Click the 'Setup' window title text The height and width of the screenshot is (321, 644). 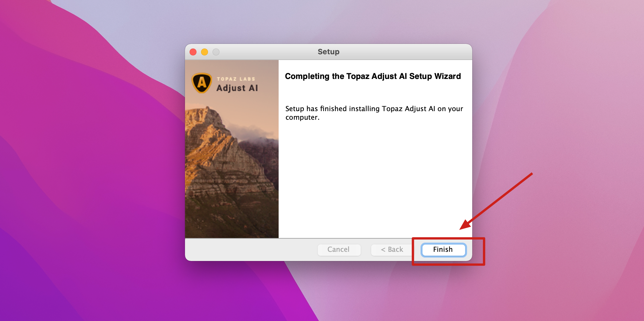coord(329,52)
